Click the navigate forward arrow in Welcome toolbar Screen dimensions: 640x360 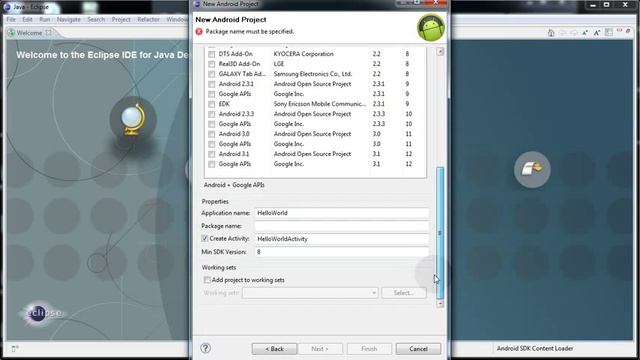[573, 33]
